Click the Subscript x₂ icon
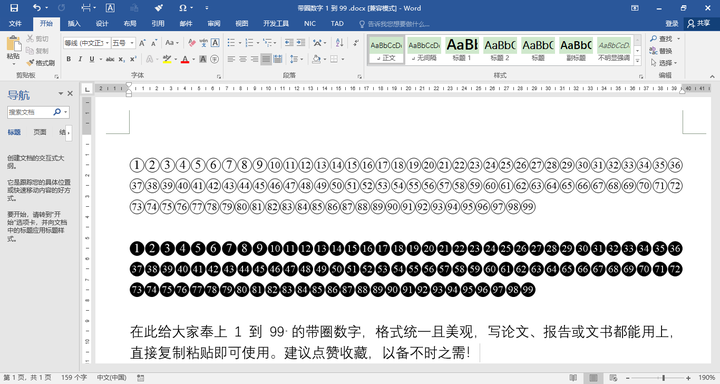This screenshot has width=720, height=384. click(x=121, y=59)
